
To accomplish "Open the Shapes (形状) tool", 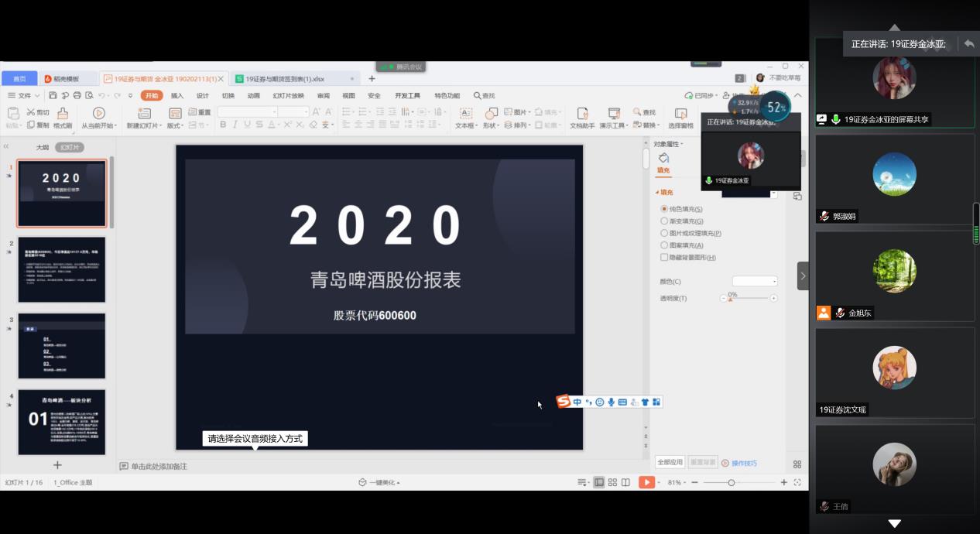I will tap(491, 113).
